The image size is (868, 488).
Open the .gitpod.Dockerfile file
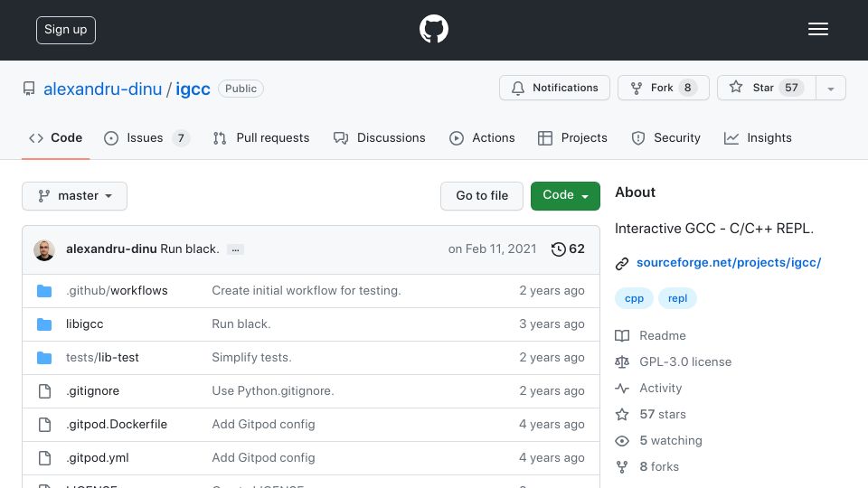(x=117, y=425)
